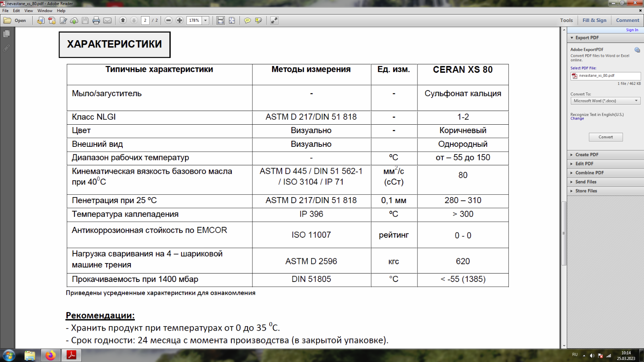Click the Convert button
644x362 pixels.
coord(606,137)
